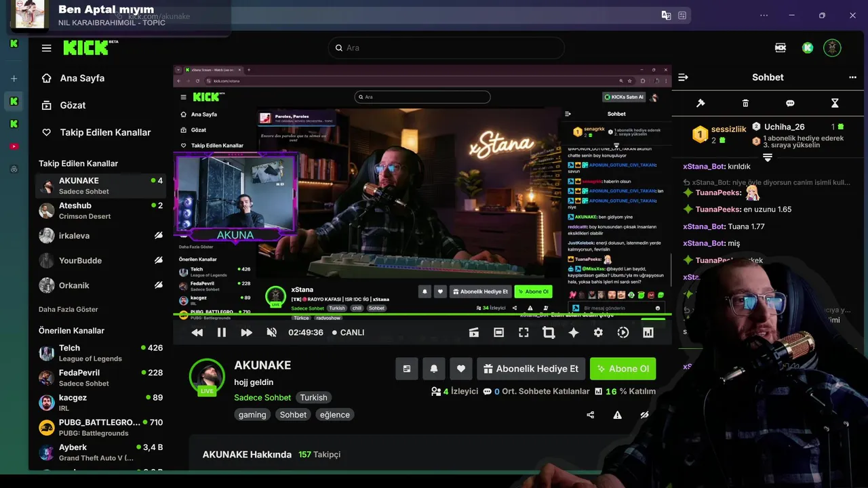Toggle follow heart for AKUNAKE
This screenshot has height=488, width=868.
pos(461,369)
